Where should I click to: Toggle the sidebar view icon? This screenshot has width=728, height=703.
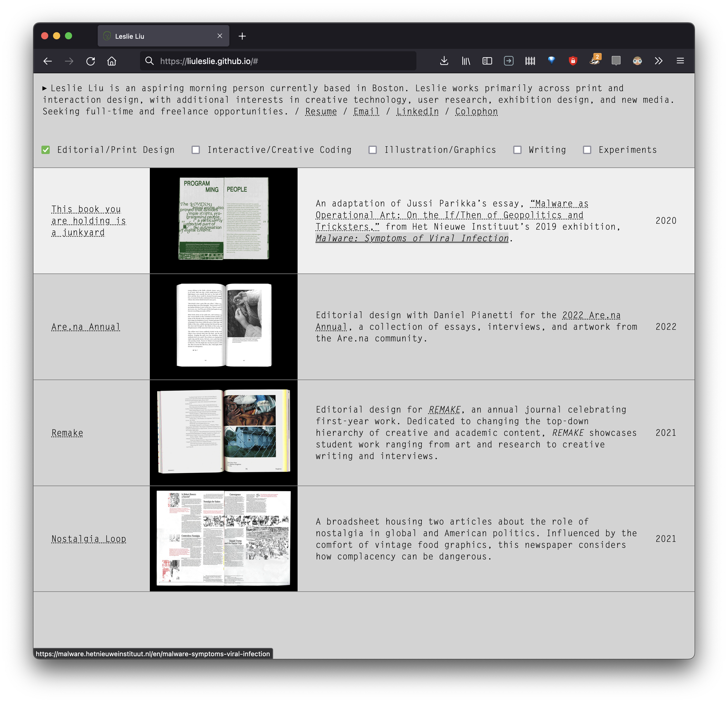coord(487,61)
